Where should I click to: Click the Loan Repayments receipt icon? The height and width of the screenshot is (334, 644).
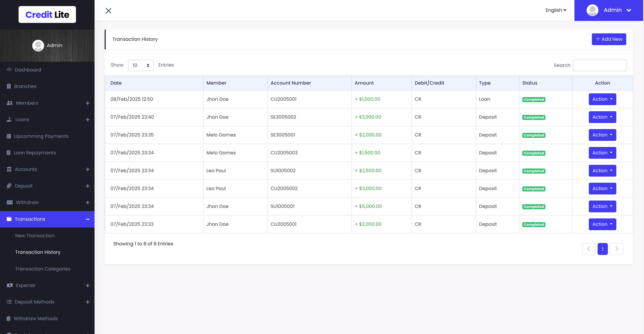(x=8, y=153)
